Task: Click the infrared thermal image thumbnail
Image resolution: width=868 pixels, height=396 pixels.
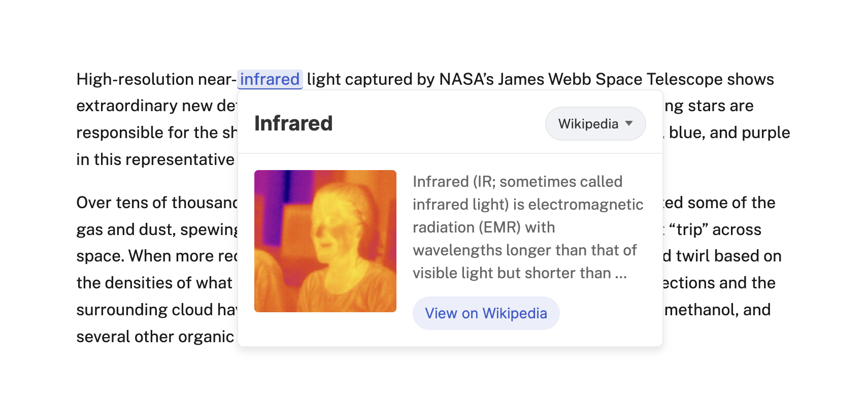Action: click(x=325, y=241)
